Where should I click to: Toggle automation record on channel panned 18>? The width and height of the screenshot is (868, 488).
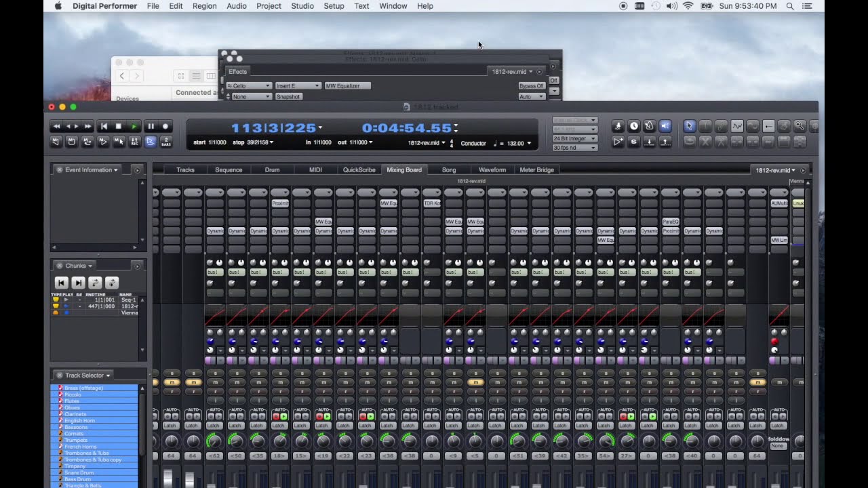click(x=275, y=416)
